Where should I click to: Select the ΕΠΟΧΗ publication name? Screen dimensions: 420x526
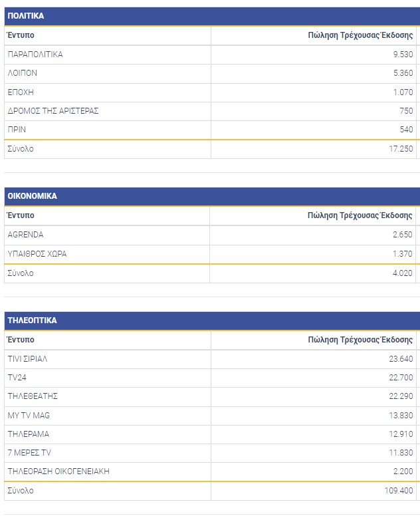point(21,92)
